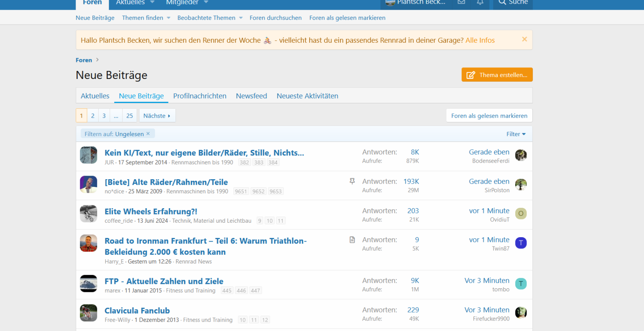The image size is (644, 331).
Task: Click OvidiuT's round O avatar
Action: tap(521, 213)
